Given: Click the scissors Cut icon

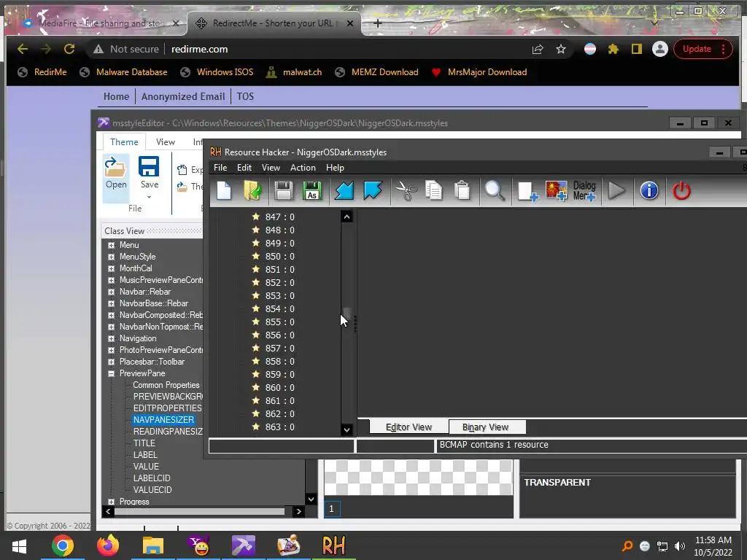Looking at the screenshot, I should coord(406,191).
